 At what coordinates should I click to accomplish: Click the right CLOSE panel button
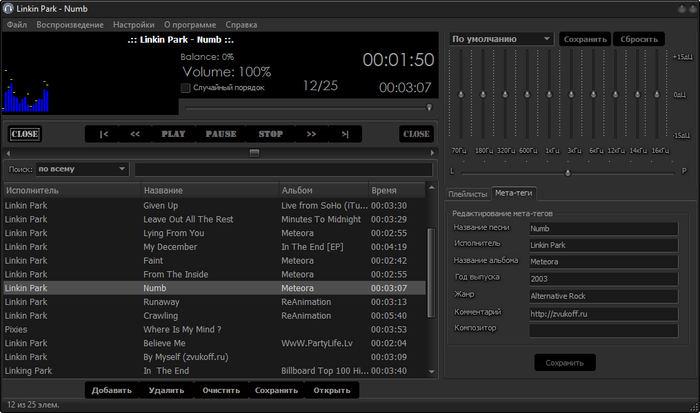[x=416, y=133]
